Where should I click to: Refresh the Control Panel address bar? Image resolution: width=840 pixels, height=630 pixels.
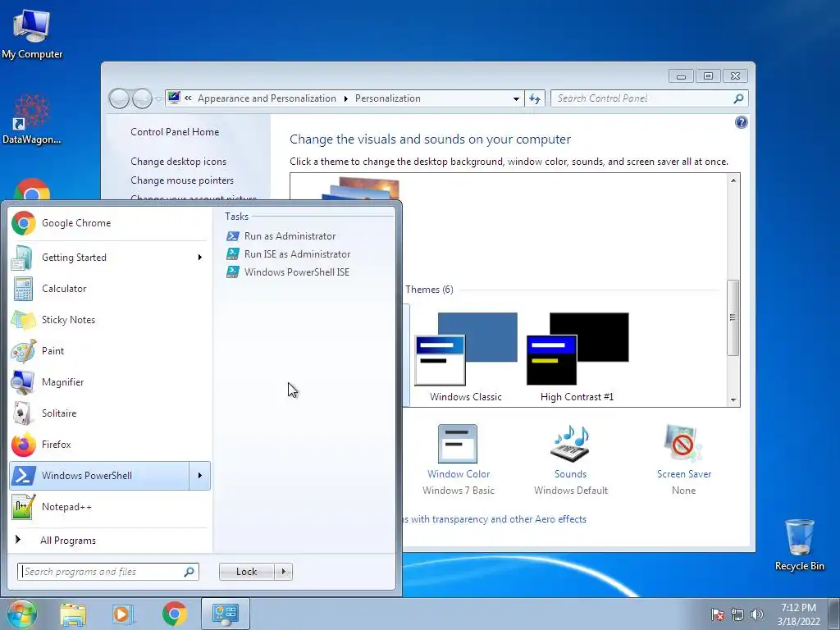pyautogui.click(x=535, y=98)
